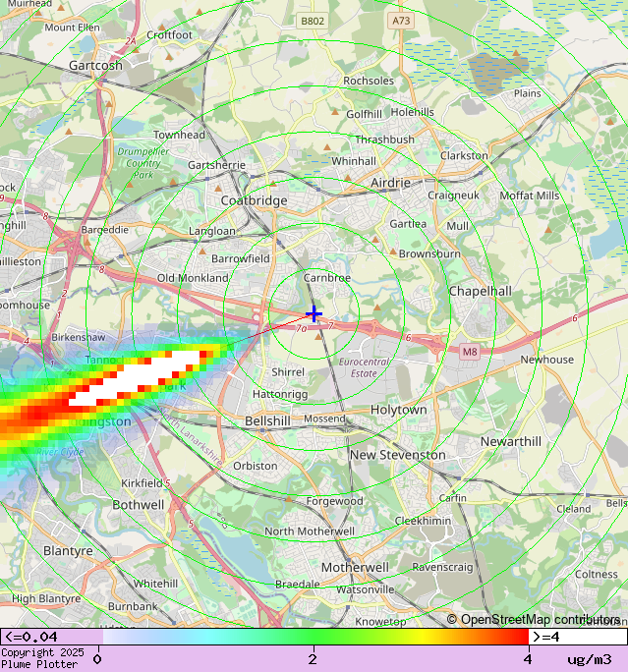
Task: Click the Braedale label
Action: pyautogui.click(x=298, y=585)
